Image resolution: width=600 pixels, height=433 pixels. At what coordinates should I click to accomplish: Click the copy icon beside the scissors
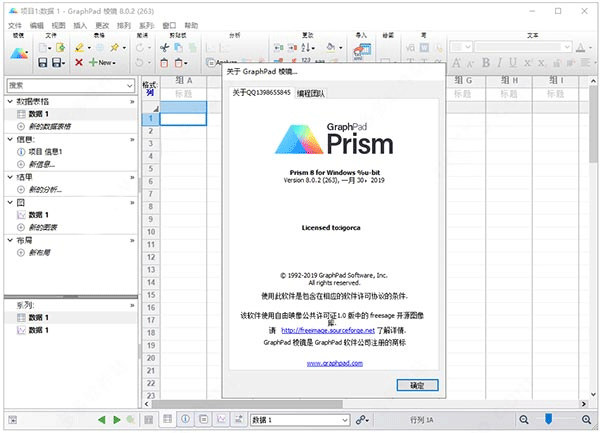pyautogui.click(x=178, y=48)
